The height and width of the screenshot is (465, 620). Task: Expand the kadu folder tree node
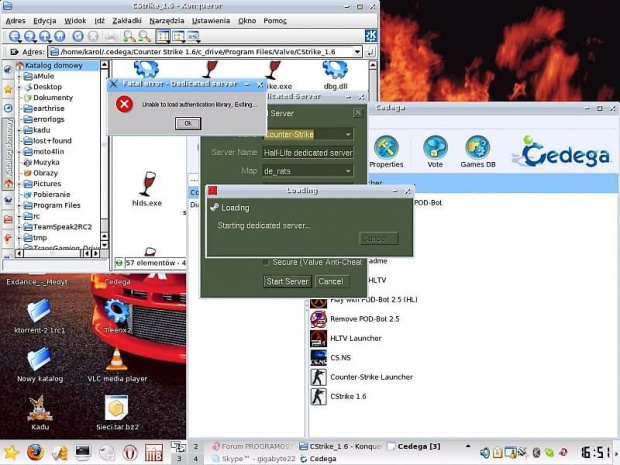coord(19,130)
